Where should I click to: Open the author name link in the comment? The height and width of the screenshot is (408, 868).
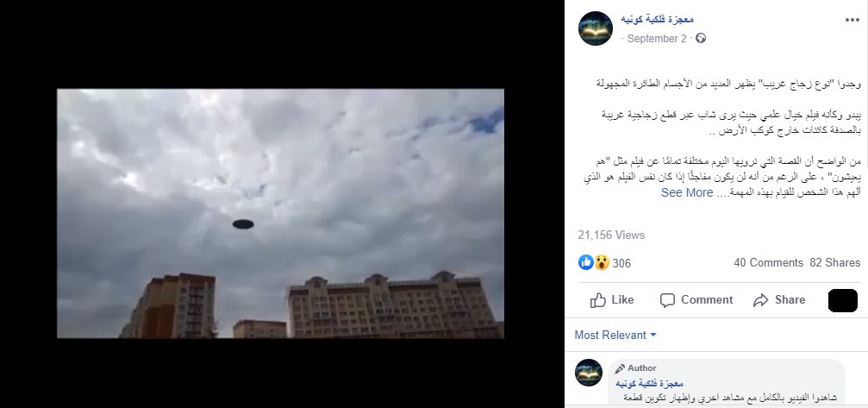click(x=649, y=383)
